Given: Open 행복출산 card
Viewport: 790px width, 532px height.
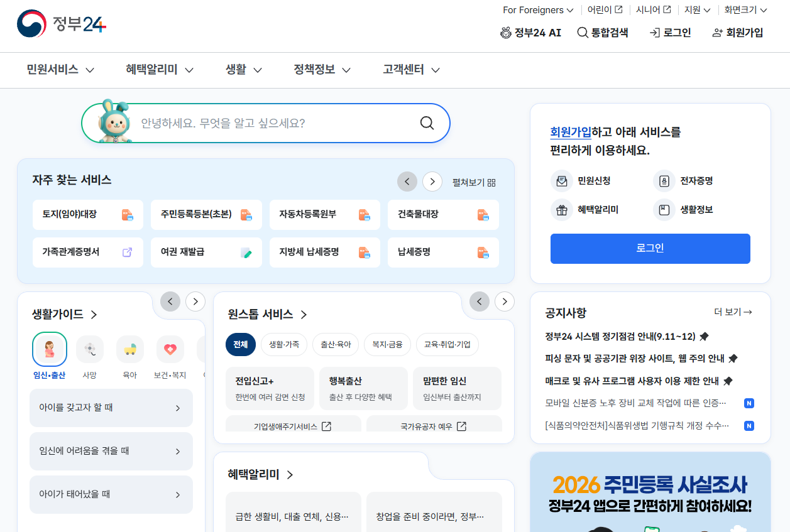Looking at the screenshot, I should (x=363, y=389).
